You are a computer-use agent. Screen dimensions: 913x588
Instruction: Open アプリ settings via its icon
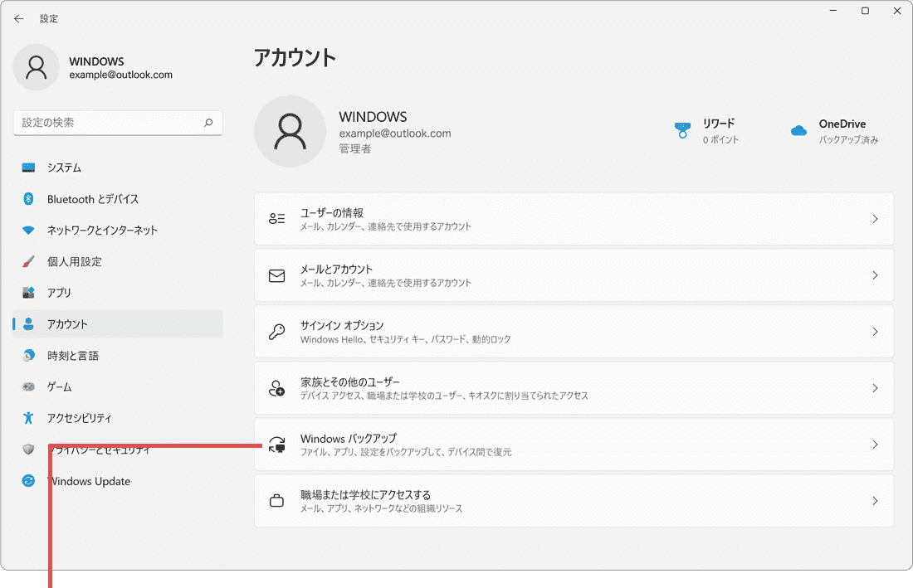[x=28, y=293]
